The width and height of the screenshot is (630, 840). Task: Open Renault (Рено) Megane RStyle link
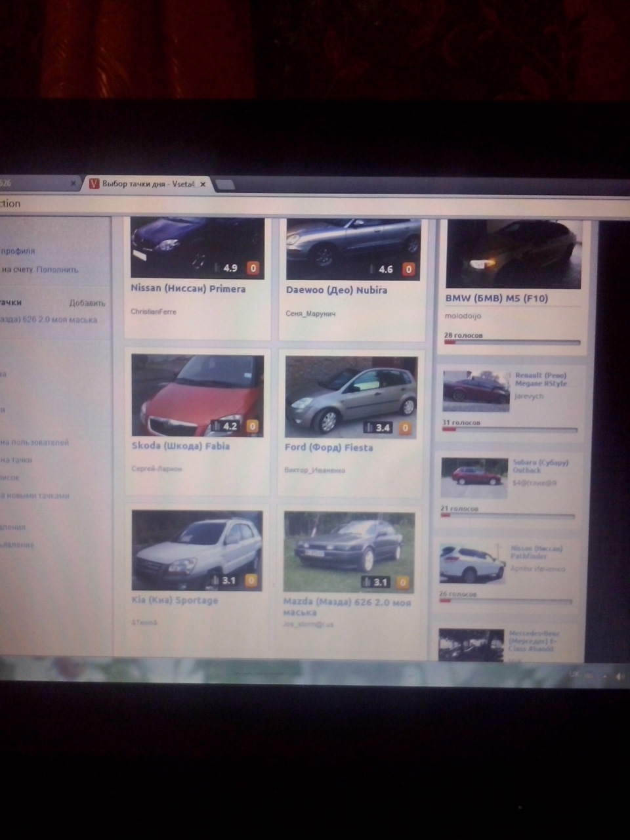tap(541, 379)
